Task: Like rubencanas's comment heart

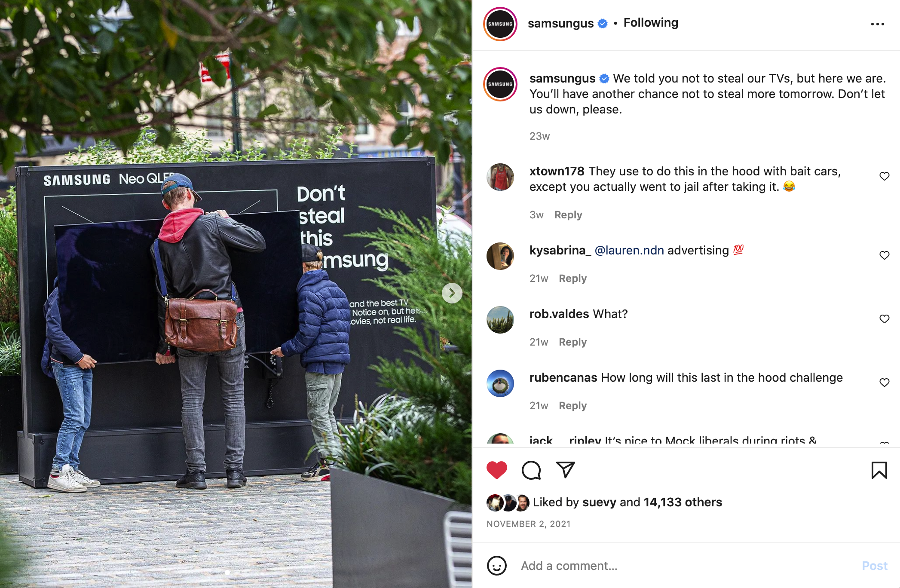Action: [884, 383]
